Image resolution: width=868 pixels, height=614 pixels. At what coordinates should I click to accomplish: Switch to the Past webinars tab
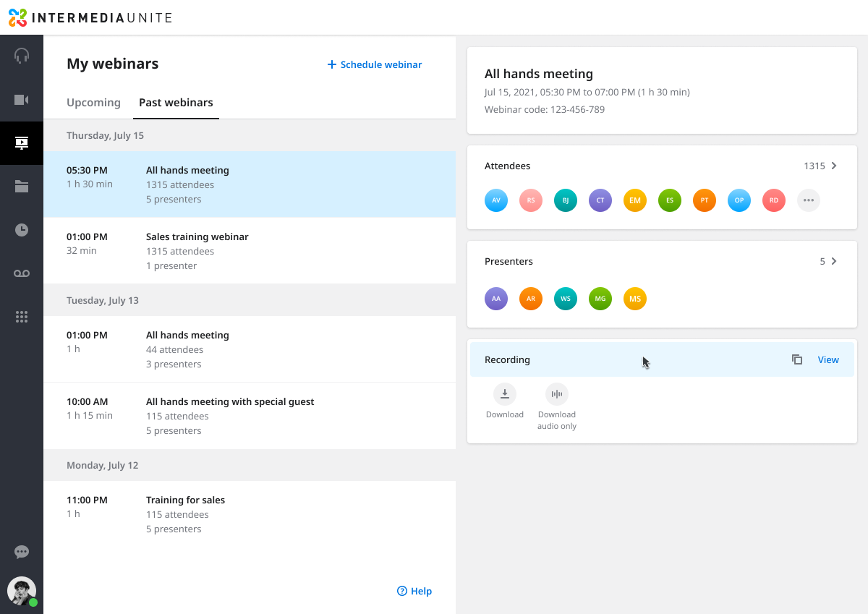[x=176, y=103]
